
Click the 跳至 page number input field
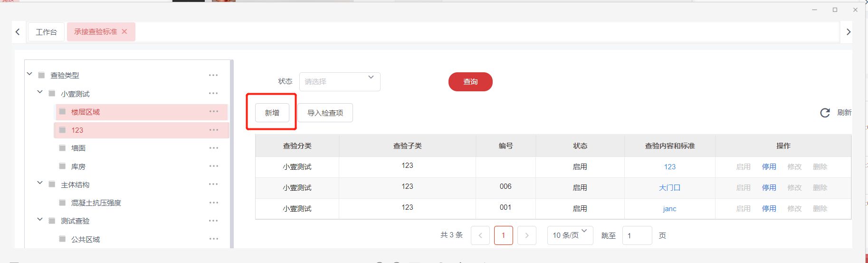(637, 235)
